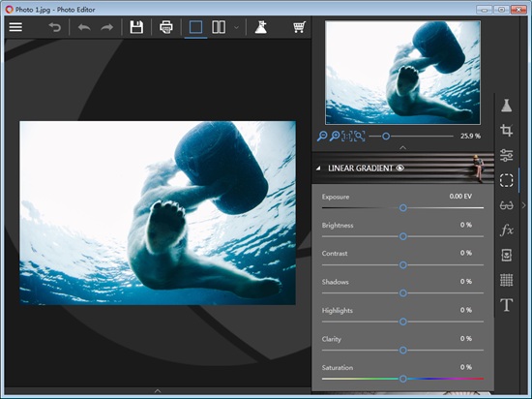Zoom in with the magnifier plus icon
532x399 pixels.
[x=335, y=137]
